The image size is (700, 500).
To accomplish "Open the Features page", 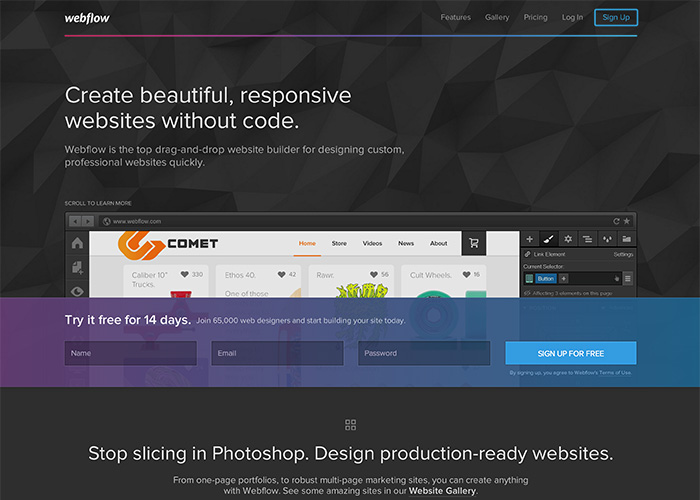I will [x=455, y=17].
